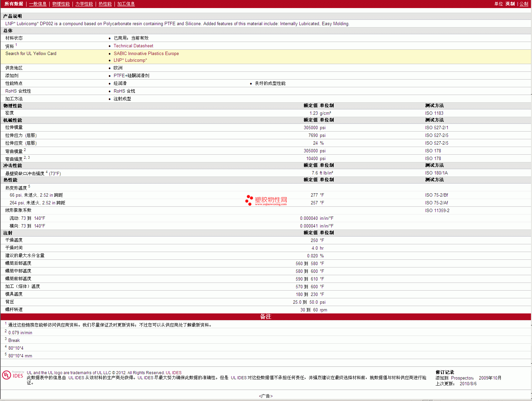Select 模具温度 range 180 到 230

point(307,294)
